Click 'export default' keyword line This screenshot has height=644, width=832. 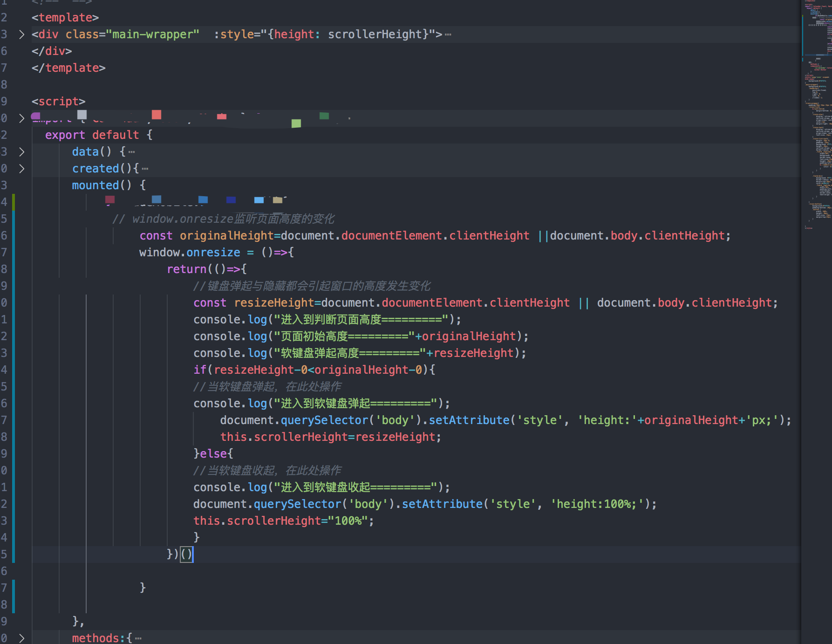click(92, 135)
